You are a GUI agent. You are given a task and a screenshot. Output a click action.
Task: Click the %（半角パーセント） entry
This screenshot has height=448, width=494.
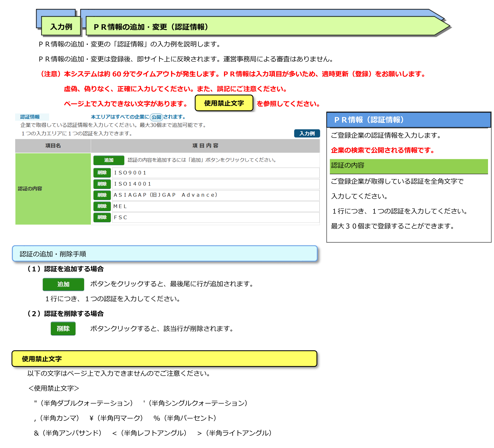(x=185, y=418)
